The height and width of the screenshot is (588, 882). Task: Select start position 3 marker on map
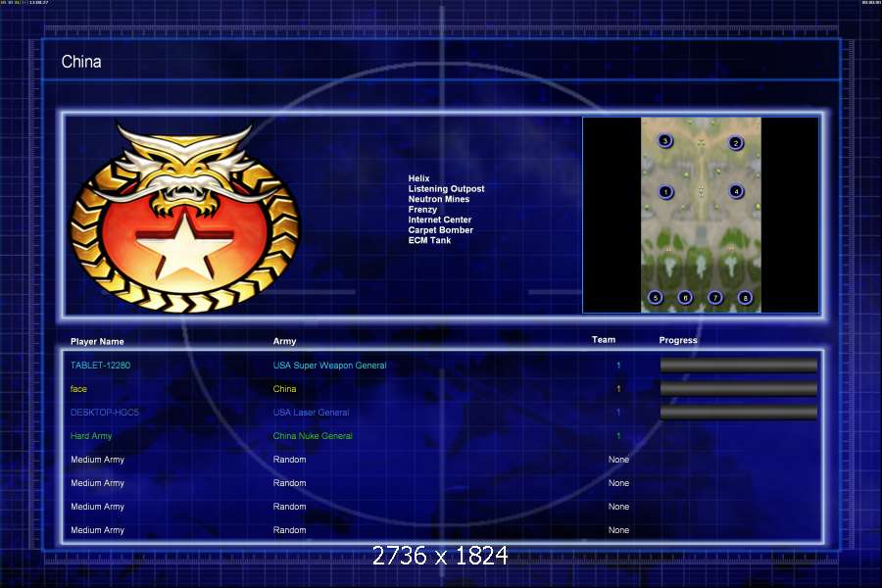[x=664, y=140]
